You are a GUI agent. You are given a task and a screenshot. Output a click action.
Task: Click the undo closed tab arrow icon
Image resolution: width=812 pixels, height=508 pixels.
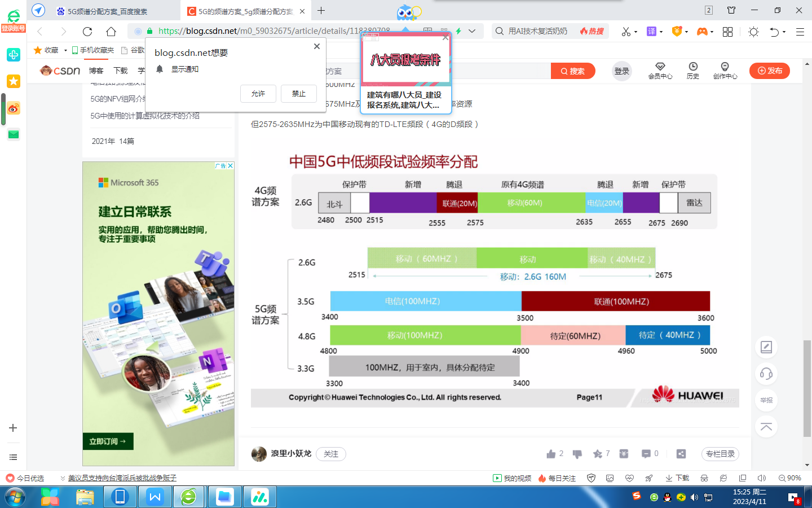774,32
